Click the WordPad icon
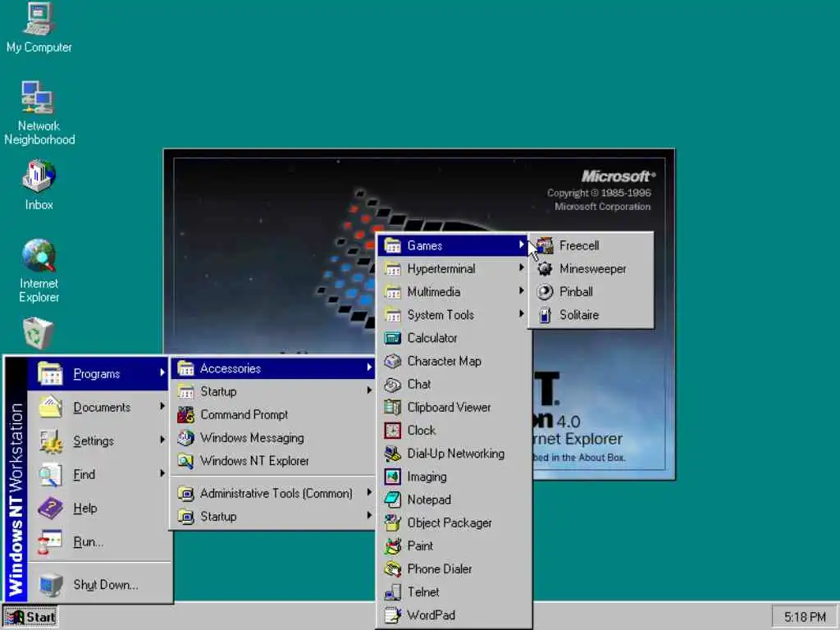The image size is (840, 630). [x=393, y=614]
